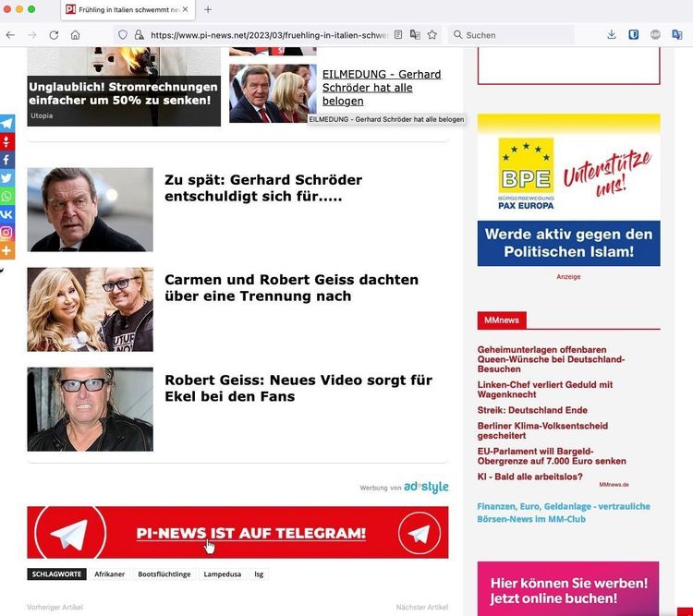The height and width of the screenshot is (616, 693).
Task: Click small MMnews.de source link
Action: coord(614,485)
